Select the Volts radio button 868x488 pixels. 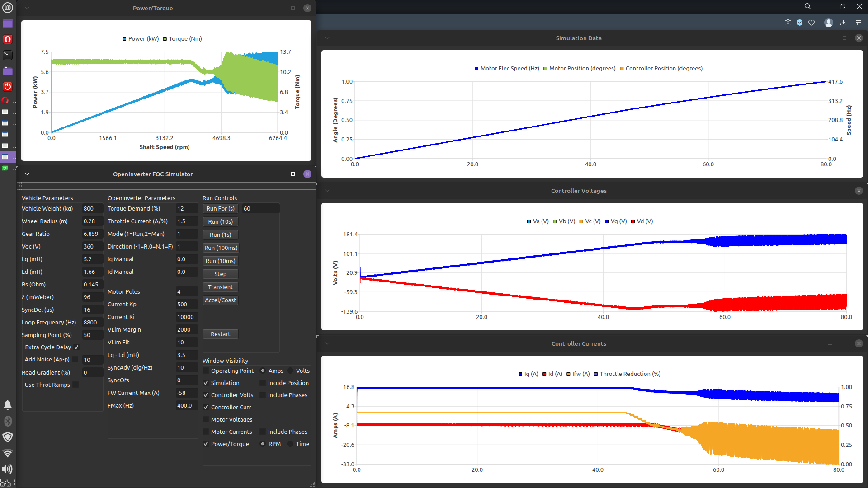pos(290,371)
